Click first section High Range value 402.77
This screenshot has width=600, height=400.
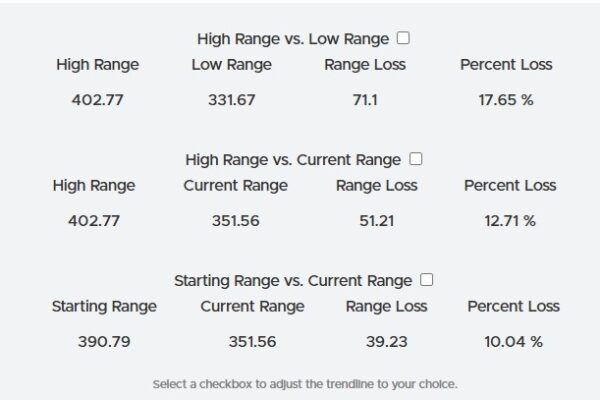97,100
